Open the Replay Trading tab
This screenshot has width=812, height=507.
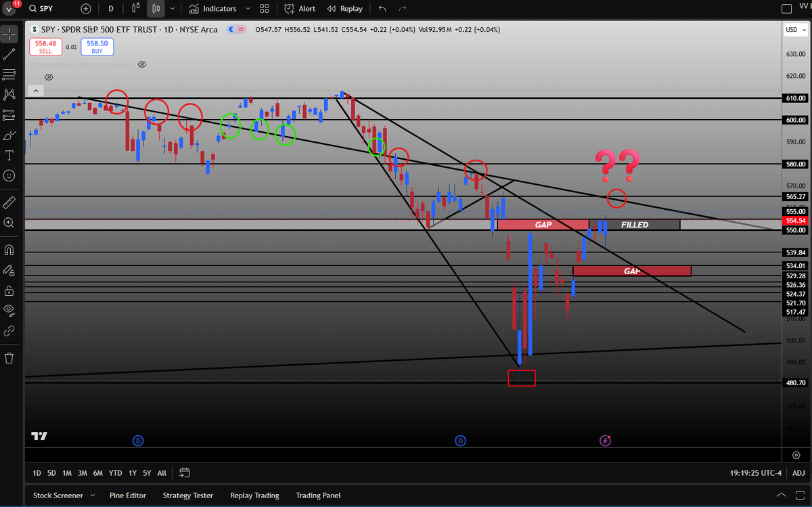point(254,495)
